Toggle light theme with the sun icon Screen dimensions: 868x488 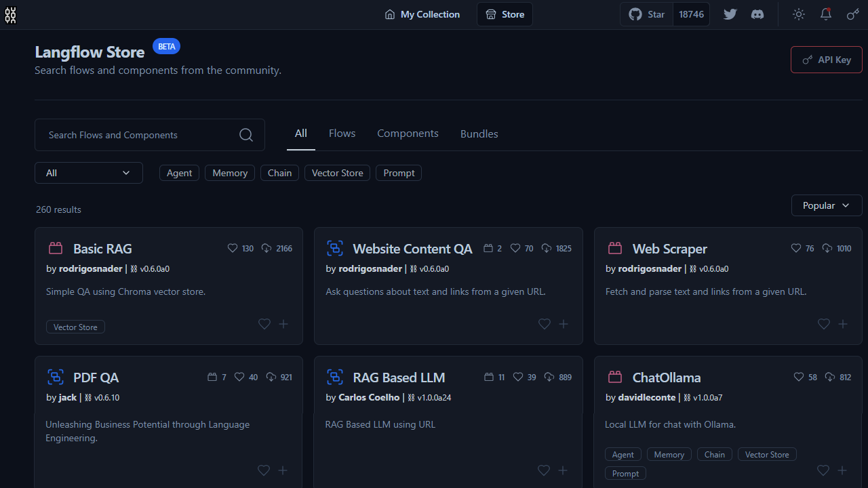(x=798, y=14)
